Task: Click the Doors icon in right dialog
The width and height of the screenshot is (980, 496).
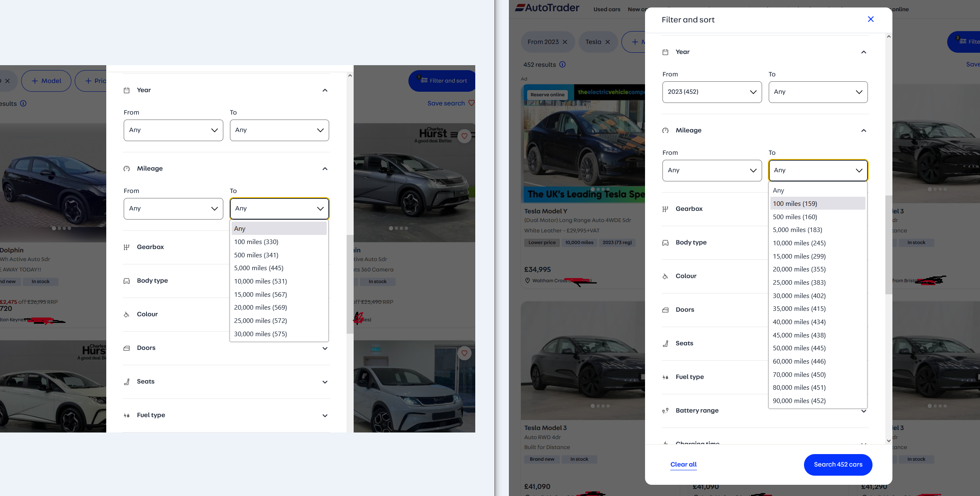Action: (x=665, y=310)
